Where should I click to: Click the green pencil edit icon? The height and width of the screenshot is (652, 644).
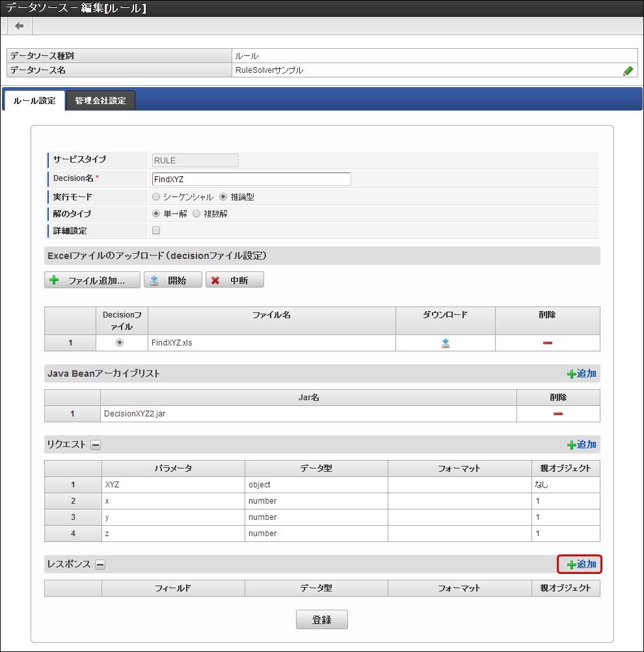[x=628, y=71]
